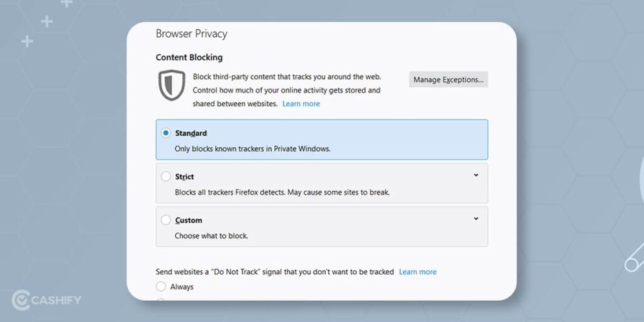Expand the Custom option chevron
Image resolution: width=644 pixels, height=322 pixels.
pyautogui.click(x=476, y=218)
